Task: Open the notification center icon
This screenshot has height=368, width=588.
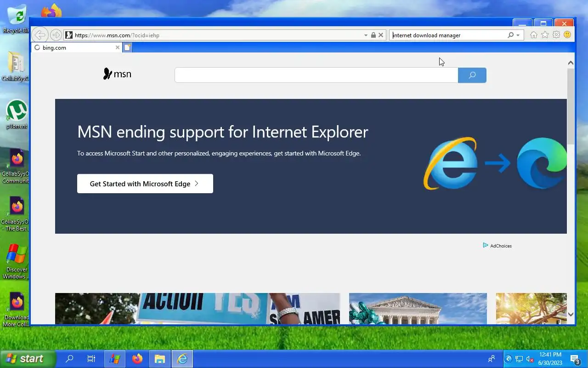Action: (x=575, y=359)
